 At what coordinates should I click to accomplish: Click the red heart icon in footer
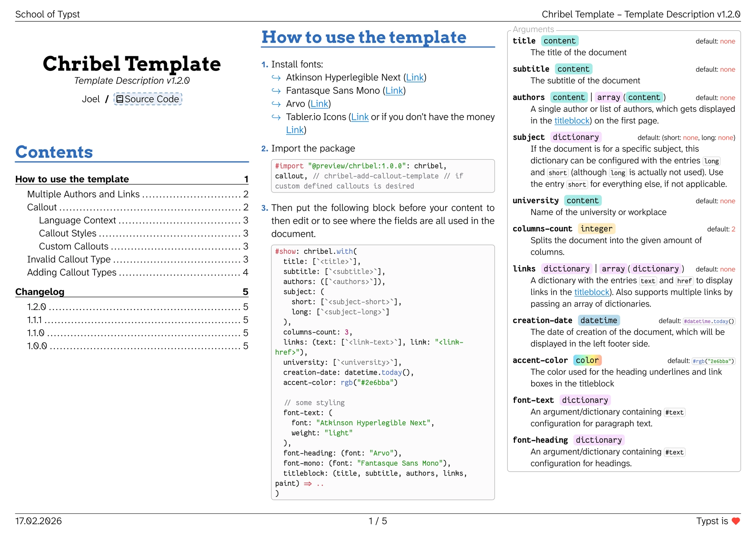[736, 521]
